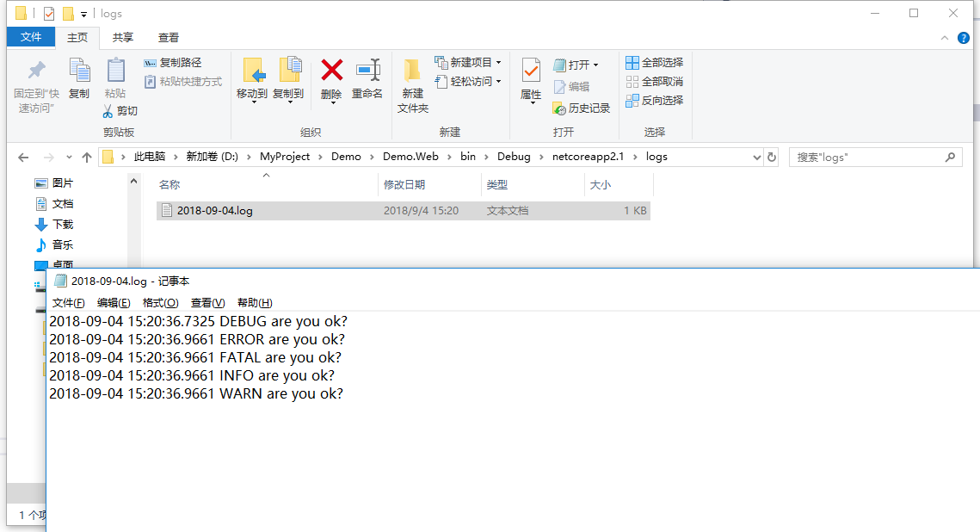This screenshot has height=532, width=980.
Task: Open Notepad Format menu
Action: coord(160,302)
